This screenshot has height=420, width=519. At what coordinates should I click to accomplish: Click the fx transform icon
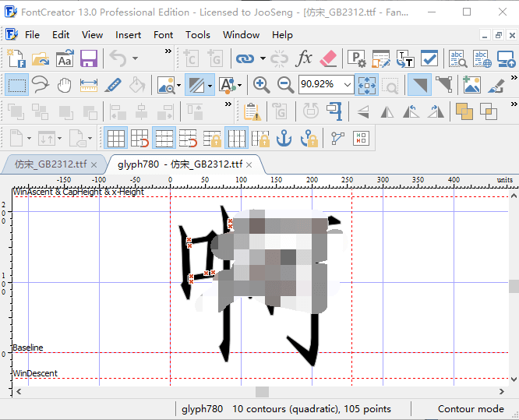point(305,58)
